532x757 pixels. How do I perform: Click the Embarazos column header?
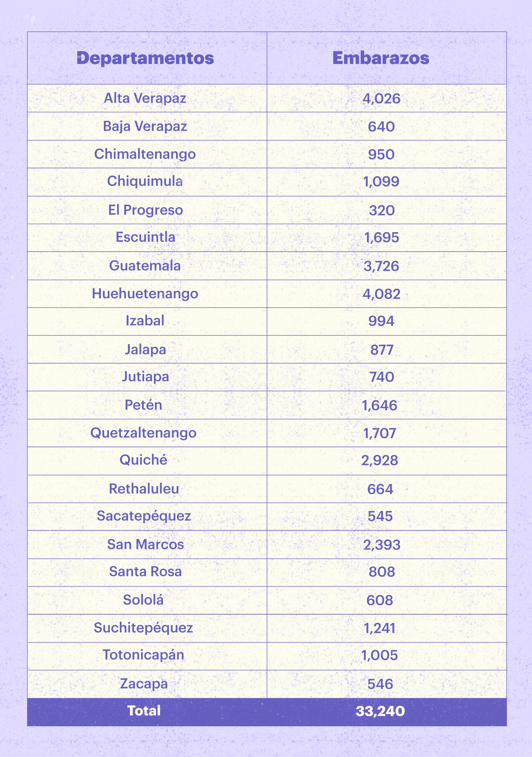coord(381,58)
